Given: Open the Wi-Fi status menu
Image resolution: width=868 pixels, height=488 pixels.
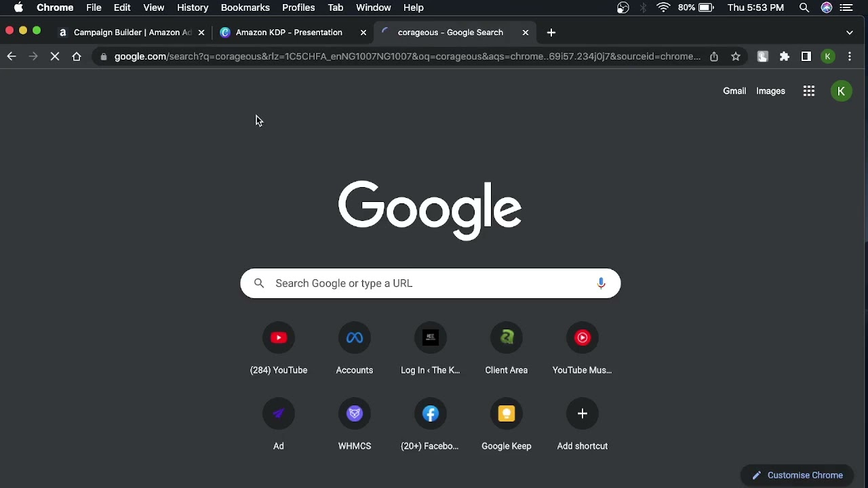Looking at the screenshot, I should 663,7.
